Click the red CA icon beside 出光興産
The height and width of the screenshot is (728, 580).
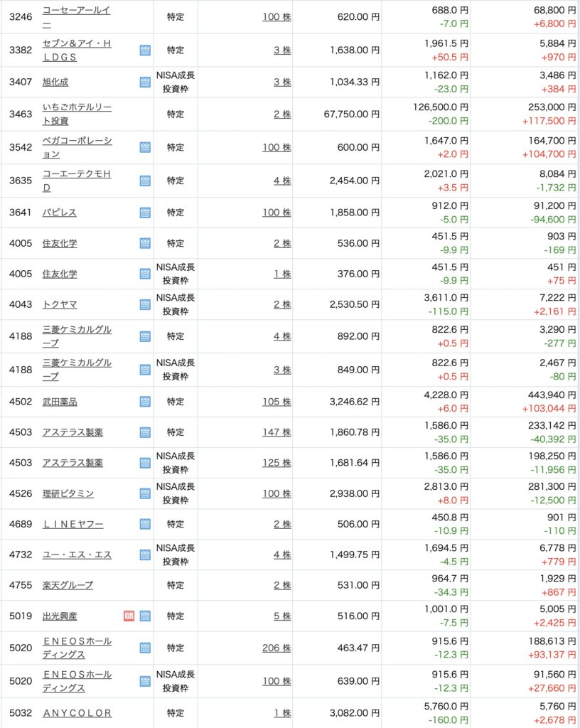click(129, 616)
